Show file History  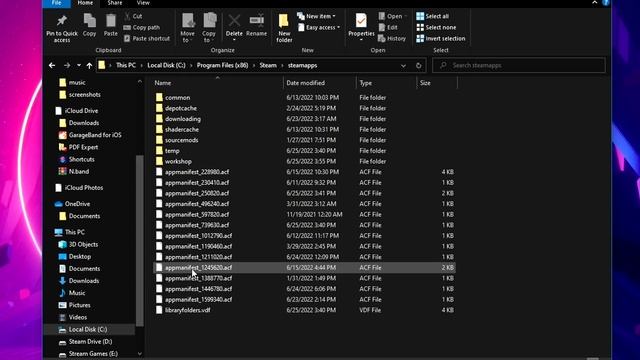pos(392,38)
